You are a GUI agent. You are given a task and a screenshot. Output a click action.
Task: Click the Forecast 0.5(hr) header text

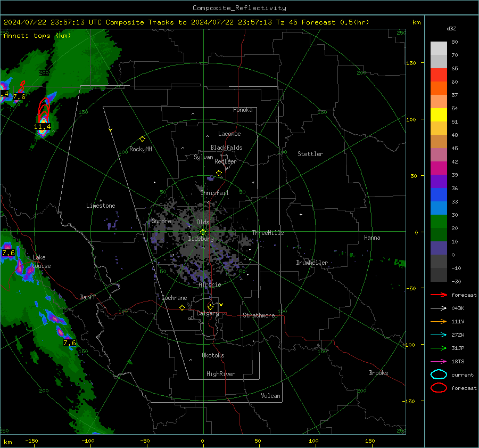[x=335, y=22]
